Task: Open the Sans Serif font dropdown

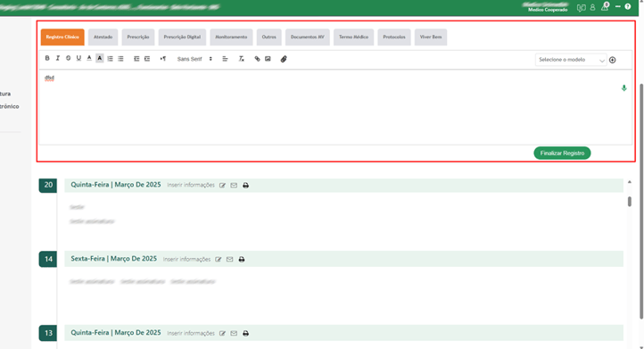Action: 194,59
